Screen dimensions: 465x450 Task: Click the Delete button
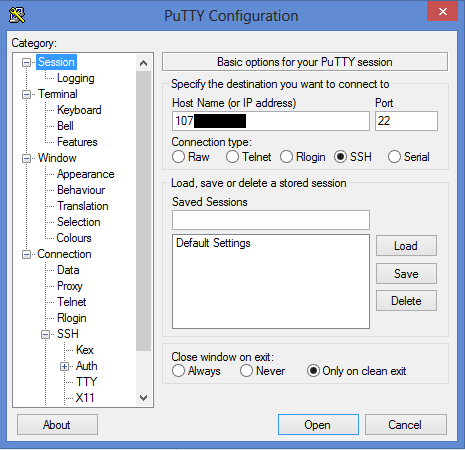coord(406,301)
